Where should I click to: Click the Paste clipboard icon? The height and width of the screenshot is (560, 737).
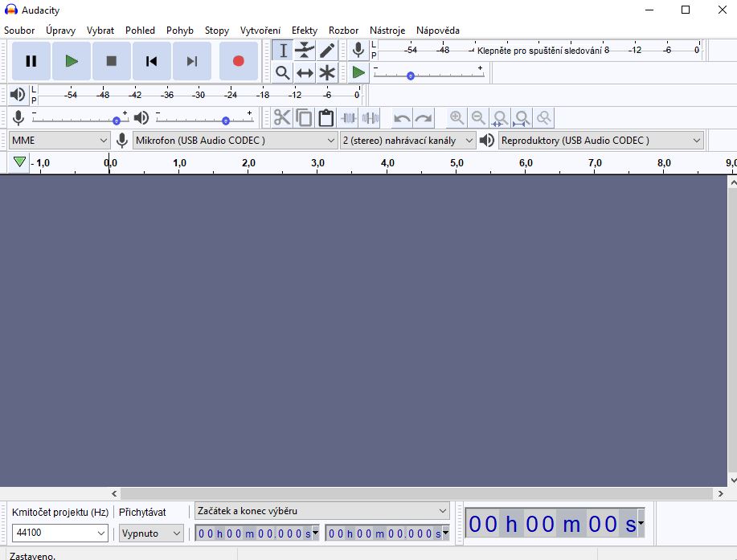326,117
